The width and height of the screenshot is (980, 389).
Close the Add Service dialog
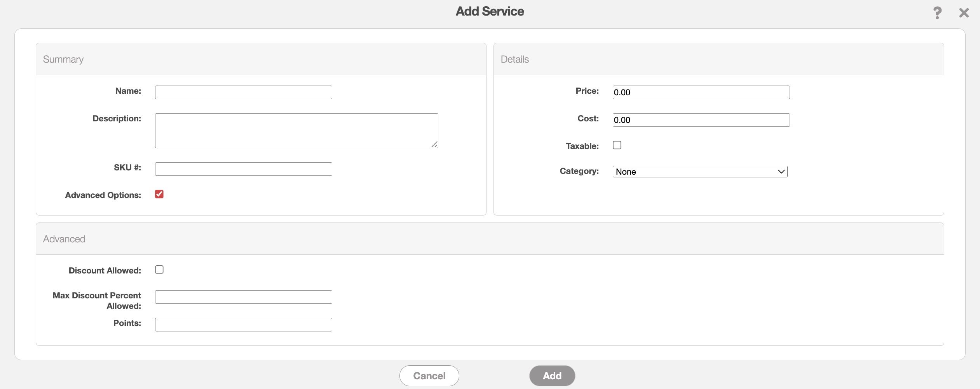click(964, 13)
